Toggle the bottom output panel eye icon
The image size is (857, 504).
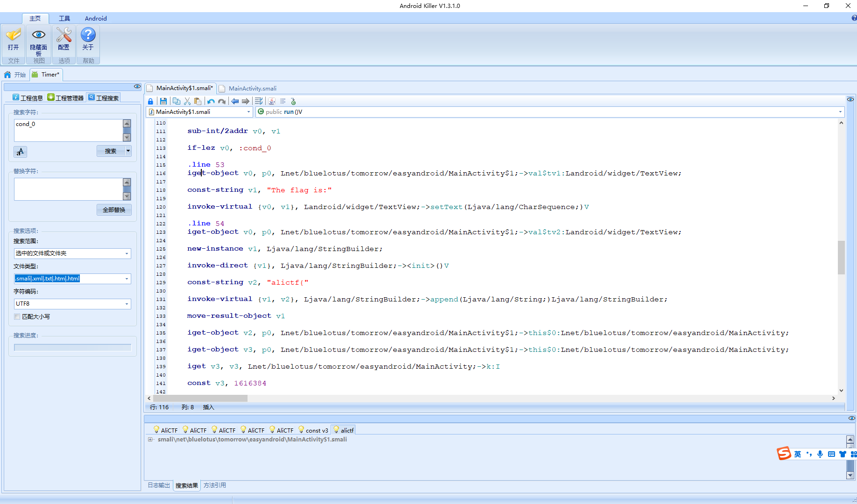[x=851, y=418]
